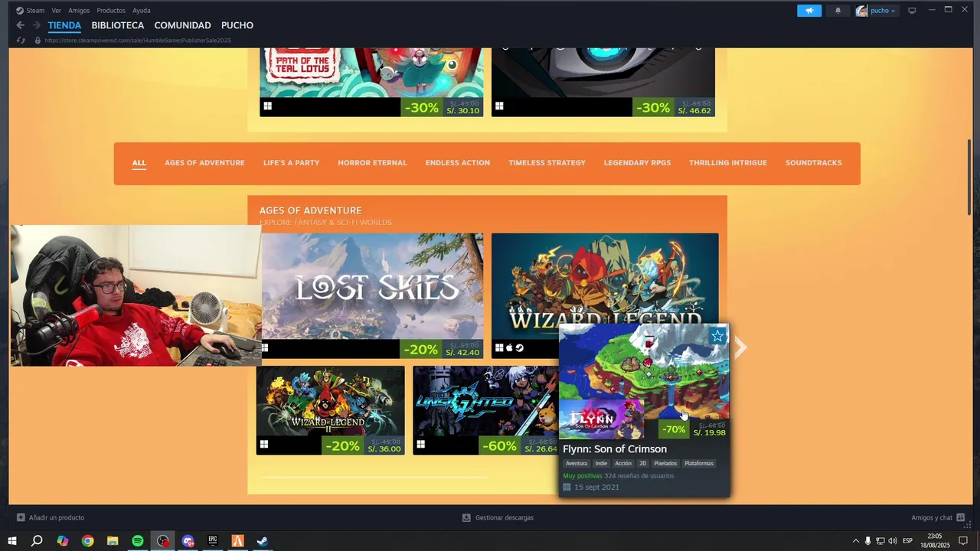980x551 pixels.
Task: Open Windows search in taskbar
Action: pos(37,541)
